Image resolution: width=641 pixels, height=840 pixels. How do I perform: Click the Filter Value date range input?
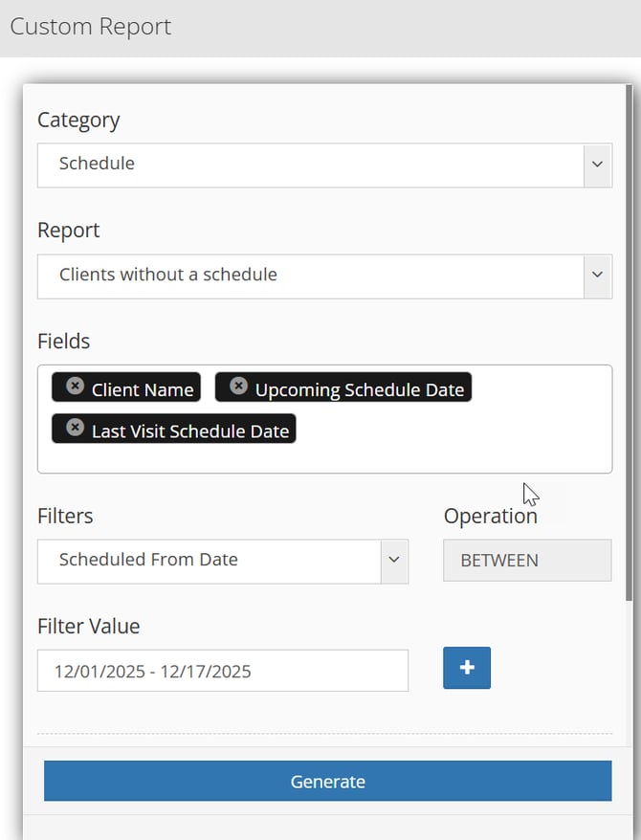click(222, 671)
